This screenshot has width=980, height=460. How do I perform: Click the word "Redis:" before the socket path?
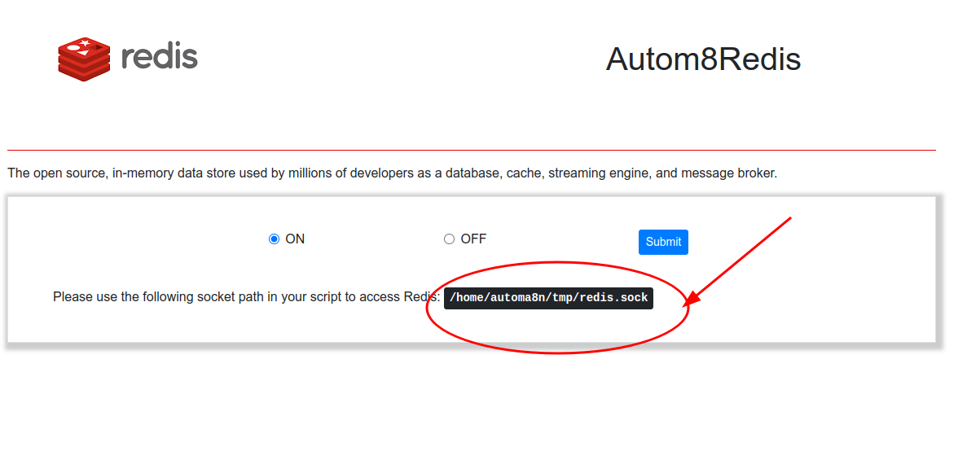point(422,297)
